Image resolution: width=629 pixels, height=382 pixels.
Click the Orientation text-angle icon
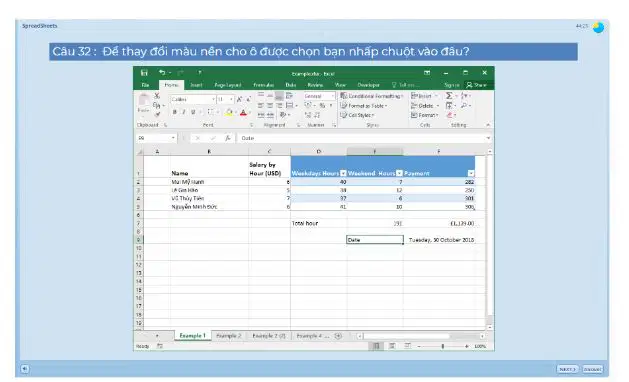pyautogui.click(x=283, y=115)
